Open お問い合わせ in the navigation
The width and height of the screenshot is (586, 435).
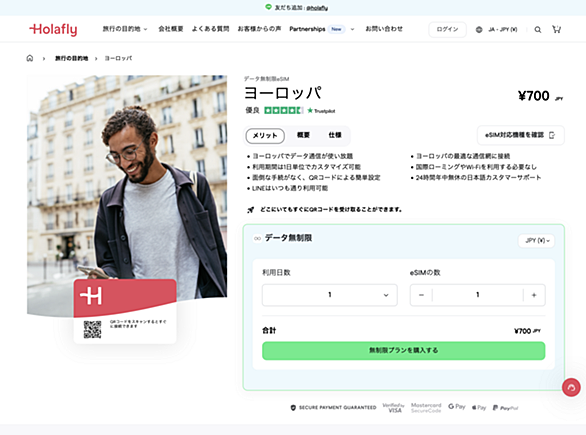(384, 29)
